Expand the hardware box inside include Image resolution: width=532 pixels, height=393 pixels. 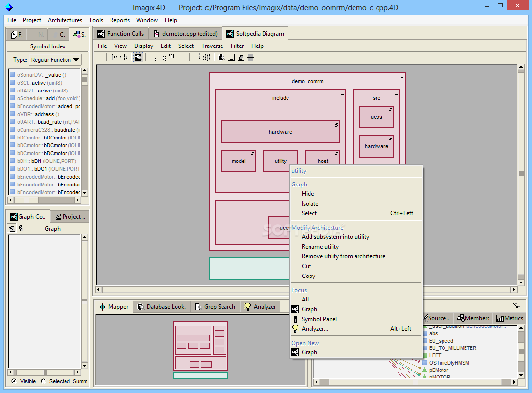(336, 125)
